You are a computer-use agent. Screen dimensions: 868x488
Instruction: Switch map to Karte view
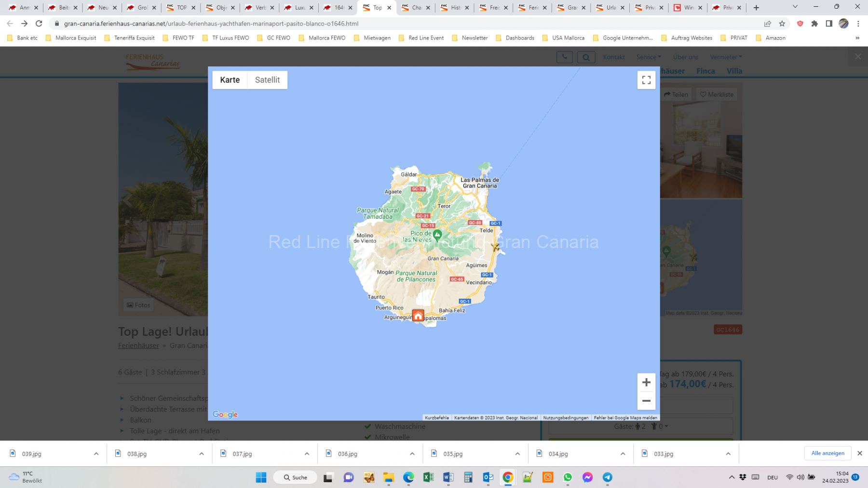point(230,80)
